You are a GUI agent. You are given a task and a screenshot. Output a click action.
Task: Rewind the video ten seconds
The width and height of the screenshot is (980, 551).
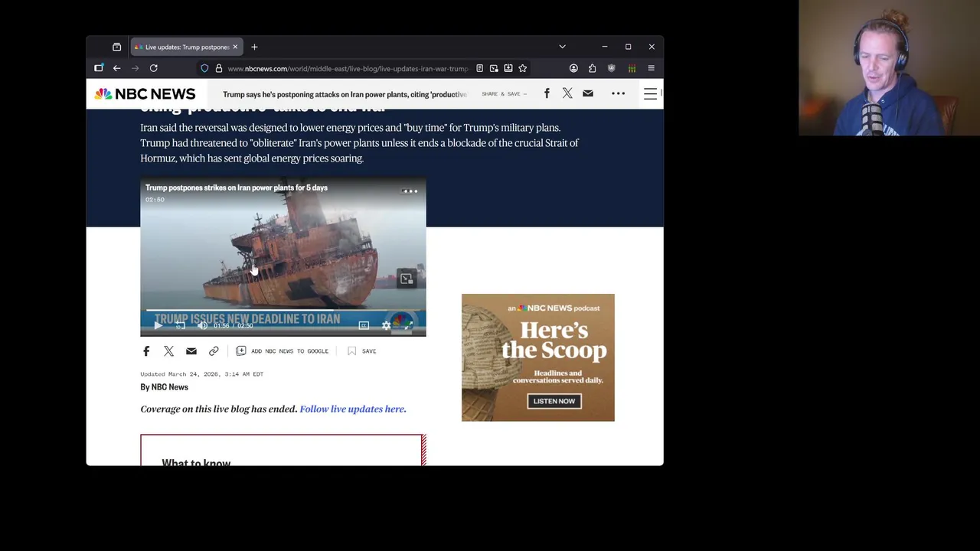[180, 326]
